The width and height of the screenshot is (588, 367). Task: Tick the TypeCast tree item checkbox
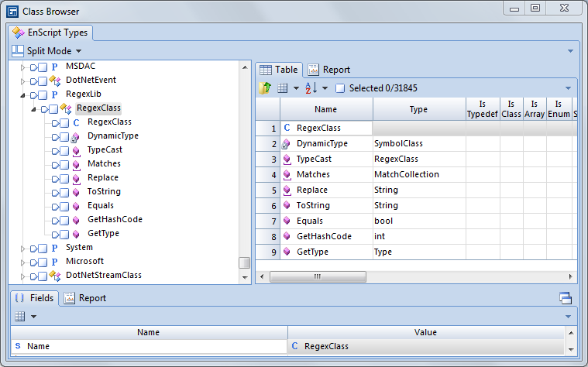click(64, 151)
